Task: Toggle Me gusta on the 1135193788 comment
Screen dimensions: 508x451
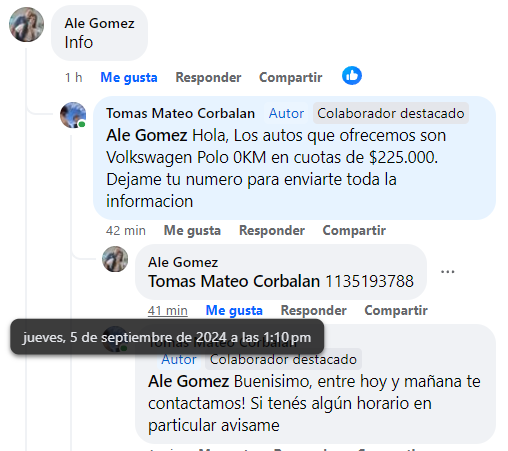Action: pyautogui.click(x=234, y=310)
